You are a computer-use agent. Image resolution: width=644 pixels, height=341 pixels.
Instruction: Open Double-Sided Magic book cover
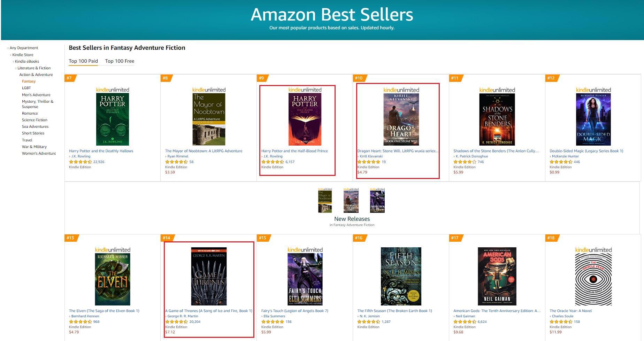pos(593,119)
